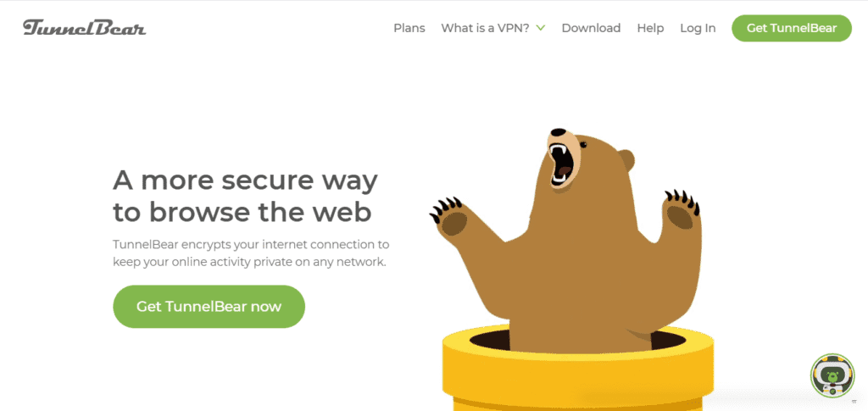Visit the Help section
Screen dimensions: 868x411
[650, 28]
